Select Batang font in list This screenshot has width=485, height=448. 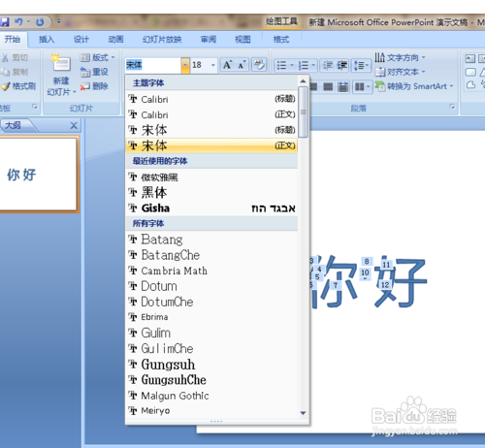pyautogui.click(x=211, y=240)
